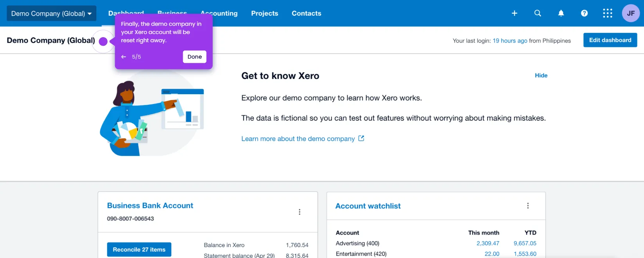Open the Projects menu
Viewport: 644px width, 258px height.
click(x=265, y=13)
